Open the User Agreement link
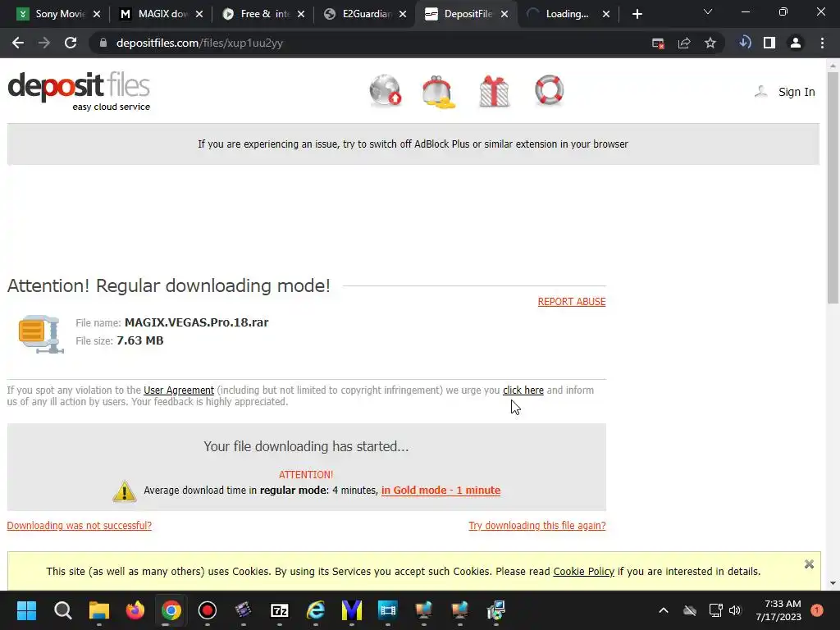The image size is (840, 630). point(178,390)
